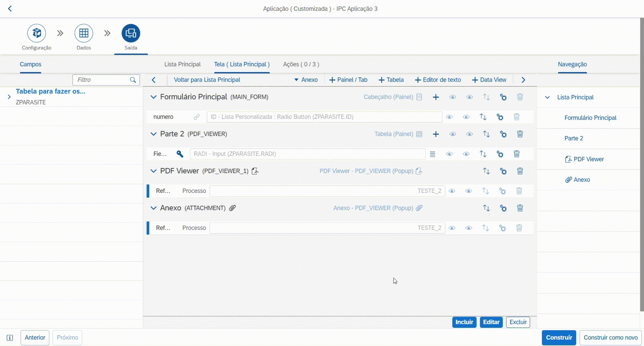Image resolution: width=644 pixels, height=346 pixels.
Task: Delete the Parte 2 panel with trash icon
Action: point(520,134)
